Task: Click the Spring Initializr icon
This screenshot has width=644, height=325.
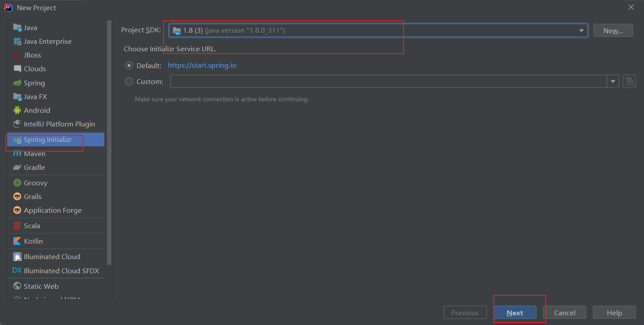Action: (17, 140)
